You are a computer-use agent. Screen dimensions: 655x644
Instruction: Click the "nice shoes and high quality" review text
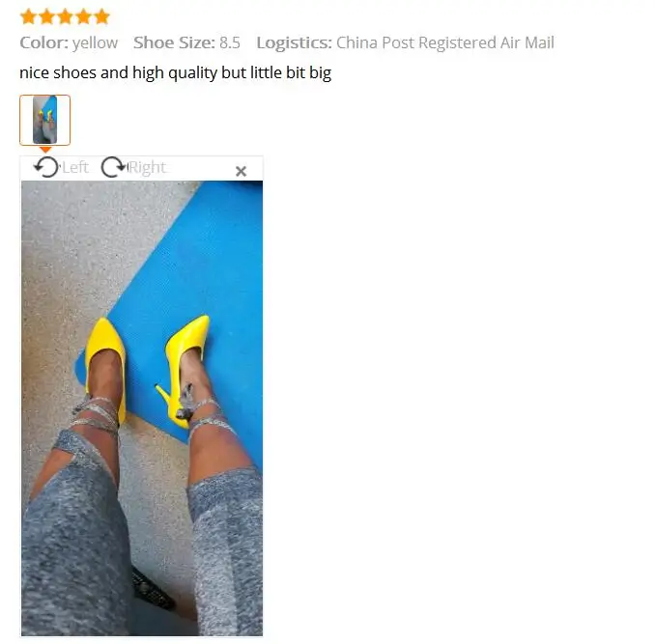(119, 72)
